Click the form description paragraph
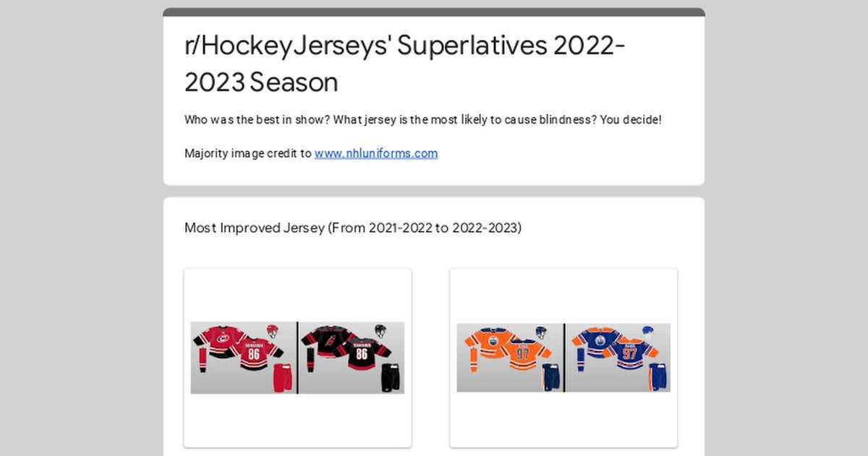Screen dimensions: 868x456 tap(422, 119)
